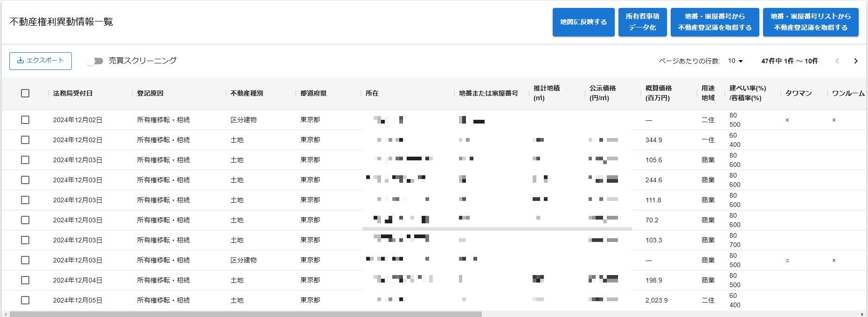Viewport: 868px width, 317px height.
Task: Sort by タワマン column header
Action: pyautogui.click(x=799, y=93)
